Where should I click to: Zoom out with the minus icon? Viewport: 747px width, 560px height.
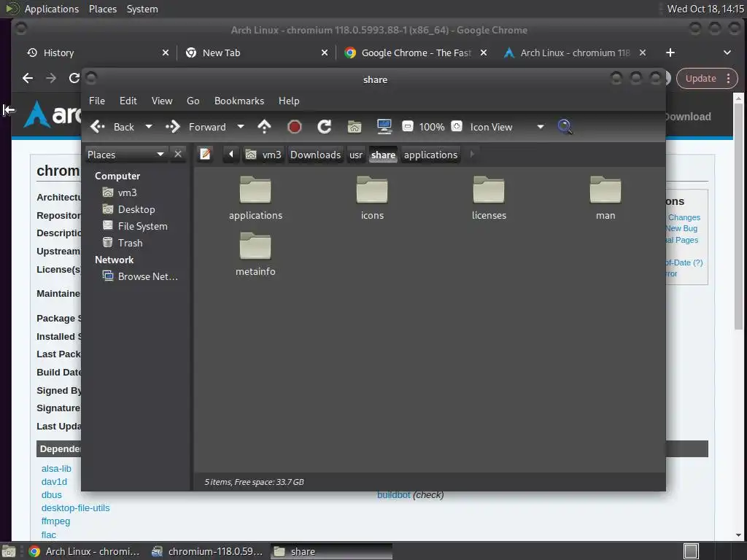[x=407, y=126]
